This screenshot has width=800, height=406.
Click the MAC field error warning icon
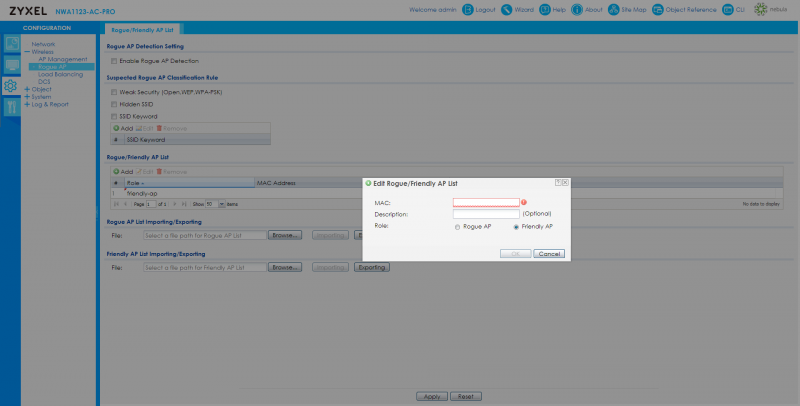click(524, 202)
